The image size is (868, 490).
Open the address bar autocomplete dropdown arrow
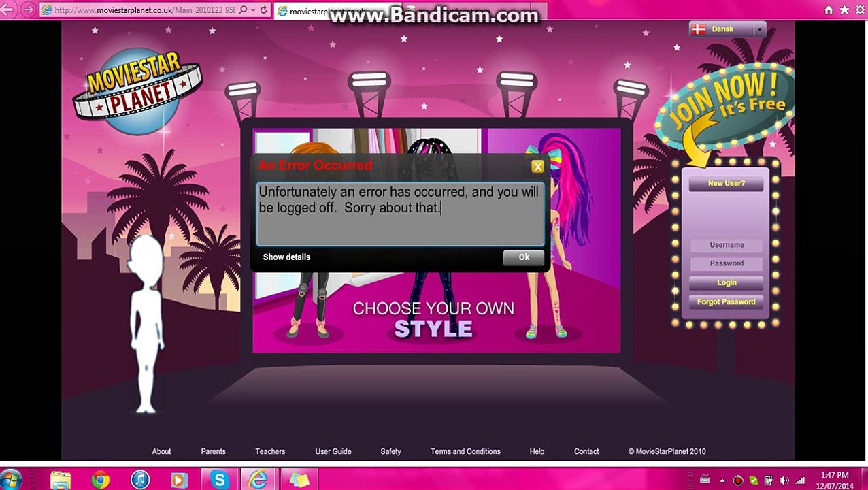252,10
